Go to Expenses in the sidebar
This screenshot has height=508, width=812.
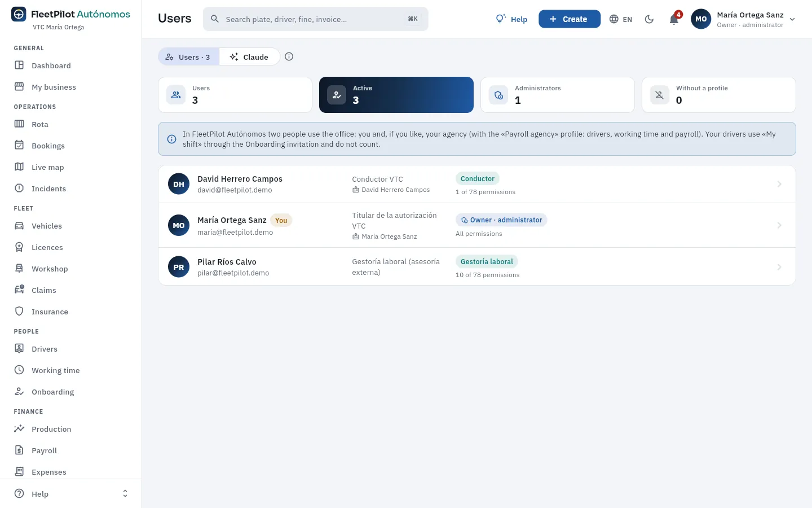49,472
